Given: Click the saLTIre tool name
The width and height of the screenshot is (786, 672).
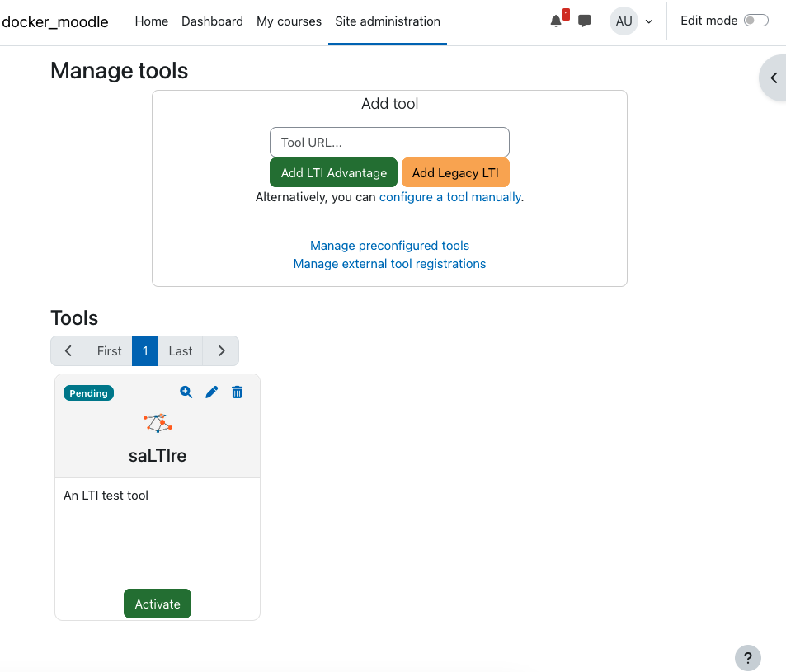Looking at the screenshot, I should 158,455.
